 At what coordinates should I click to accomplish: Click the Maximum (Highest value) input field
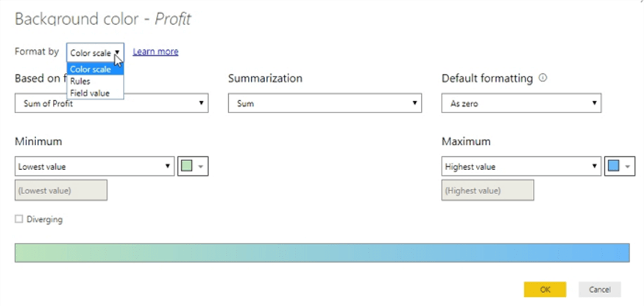pyautogui.click(x=487, y=191)
